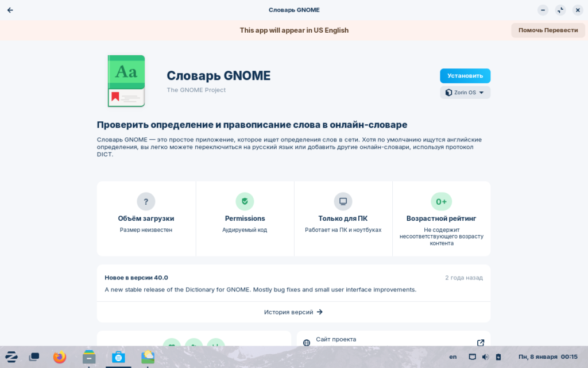Click the battery icon in system tray
Image resolution: width=588 pixels, height=368 pixels.
498,356
